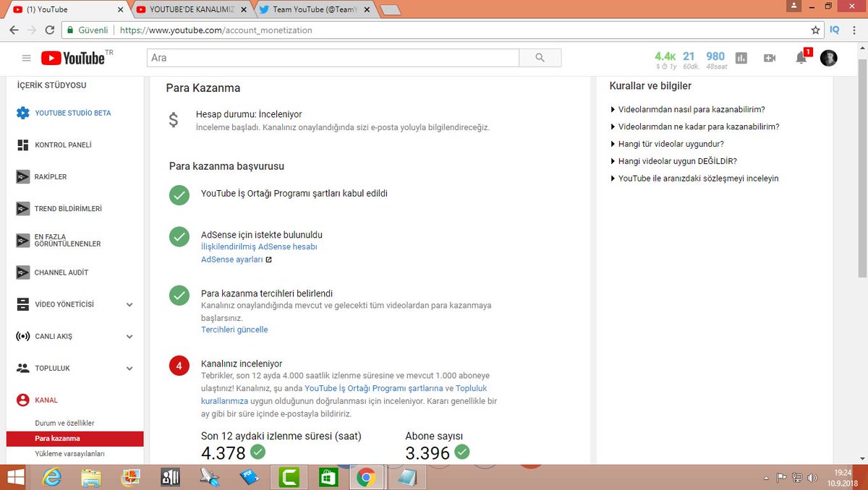Open 'YouTube İş Ortağı Programı şartlarına' link
Screen dimensions: 868x490
(x=374, y=388)
